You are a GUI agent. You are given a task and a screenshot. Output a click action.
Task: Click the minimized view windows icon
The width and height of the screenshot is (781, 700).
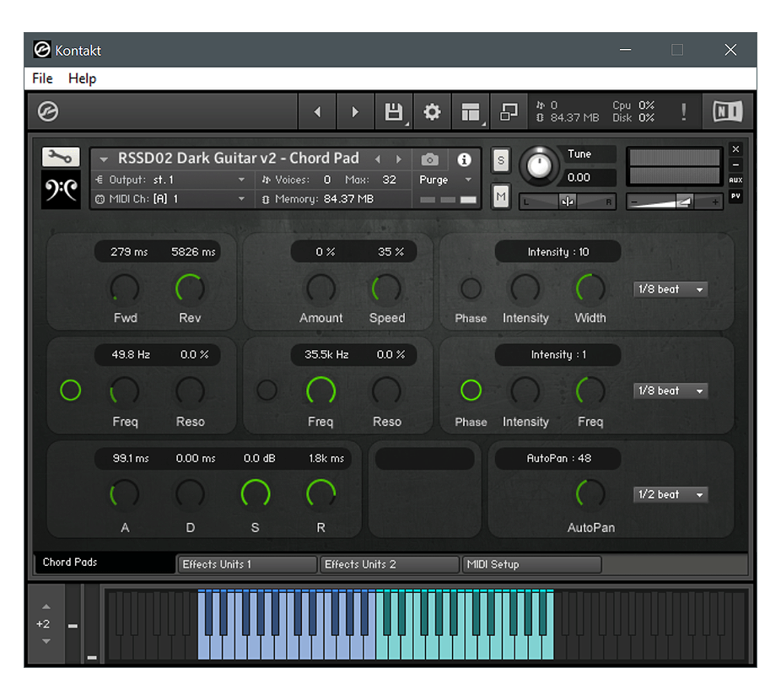509,111
